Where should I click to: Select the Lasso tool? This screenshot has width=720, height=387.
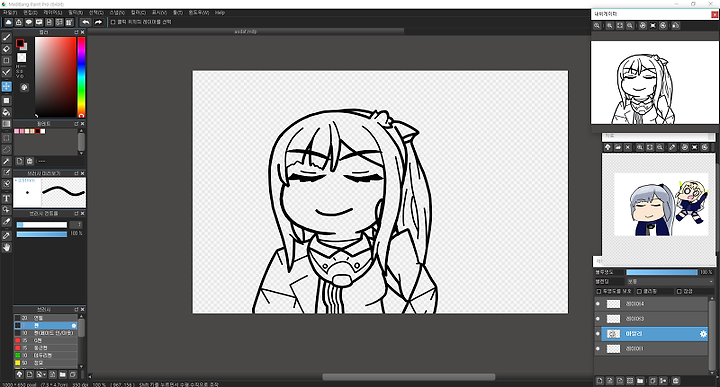[6, 149]
